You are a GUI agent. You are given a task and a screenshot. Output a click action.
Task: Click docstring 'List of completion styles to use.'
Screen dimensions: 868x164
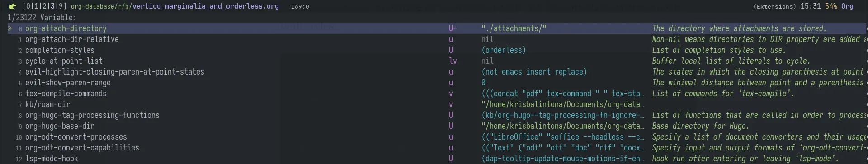pyautogui.click(x=719, y=50)
